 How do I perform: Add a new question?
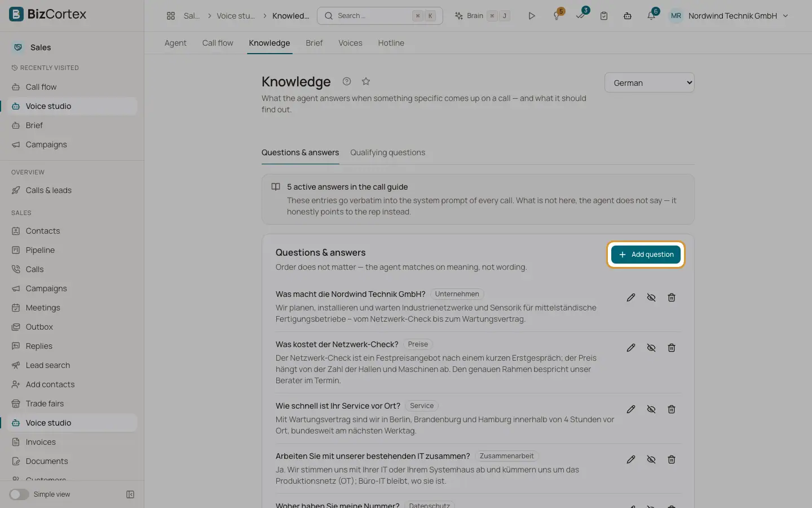646,255
